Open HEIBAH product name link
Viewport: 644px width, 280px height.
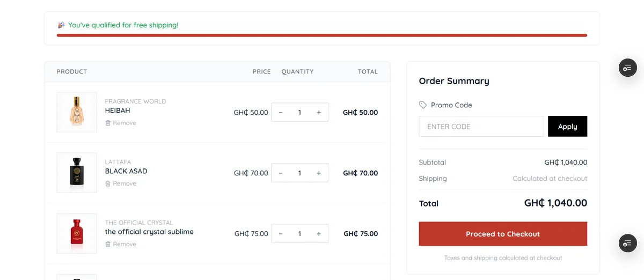click(x=118, y=110)
